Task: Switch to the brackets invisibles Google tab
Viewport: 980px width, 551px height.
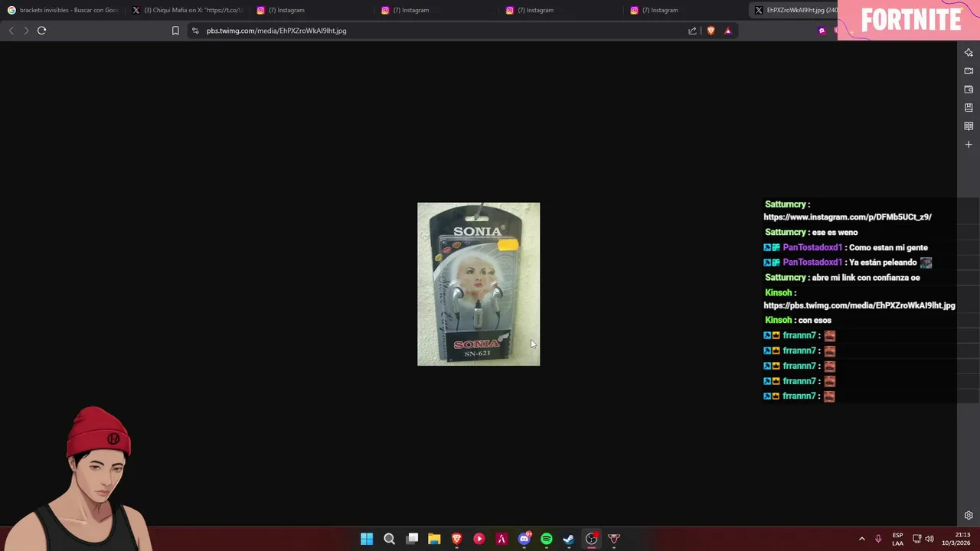Action: [63, 10]
